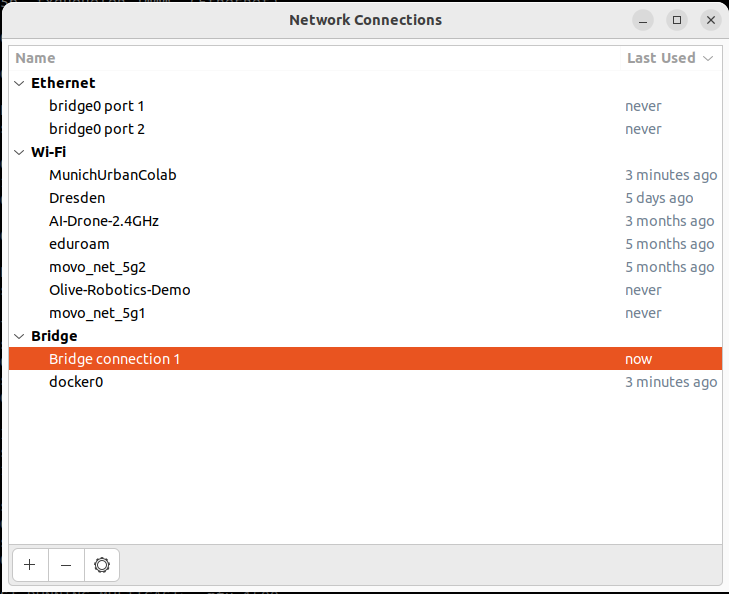Select Olive-Robotics-Demo Wi-Fi entry
This screenshot has width=729, height=594.
(119, 290)
